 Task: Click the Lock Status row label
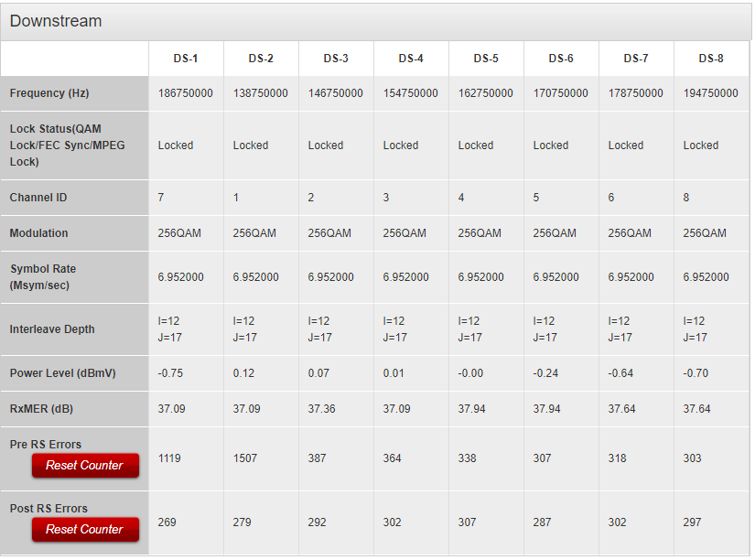(x=68, y=145)
